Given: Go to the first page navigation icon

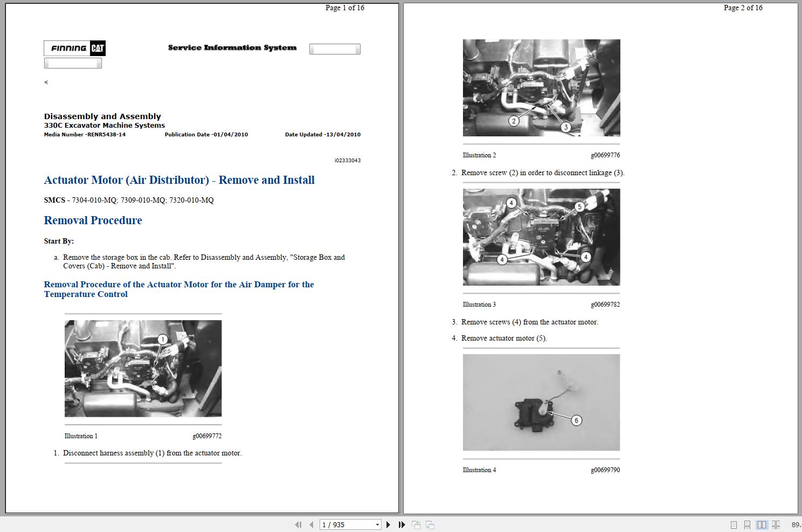Looking at the screenshot, I should coord(299,524).
